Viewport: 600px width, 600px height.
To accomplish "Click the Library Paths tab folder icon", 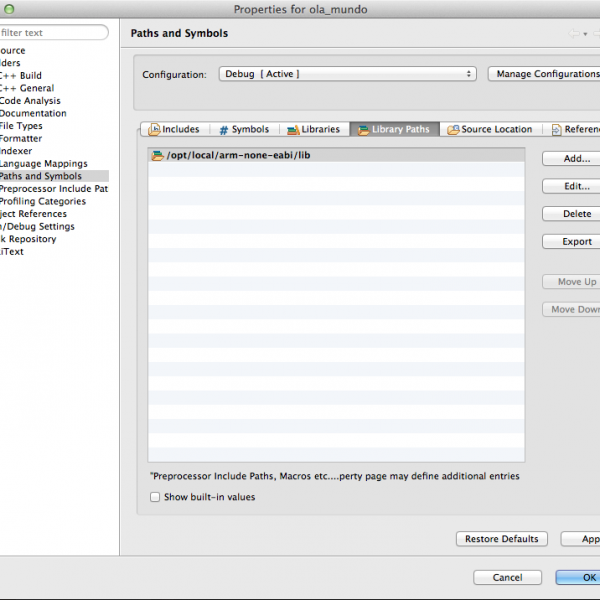I will point(362,130).
